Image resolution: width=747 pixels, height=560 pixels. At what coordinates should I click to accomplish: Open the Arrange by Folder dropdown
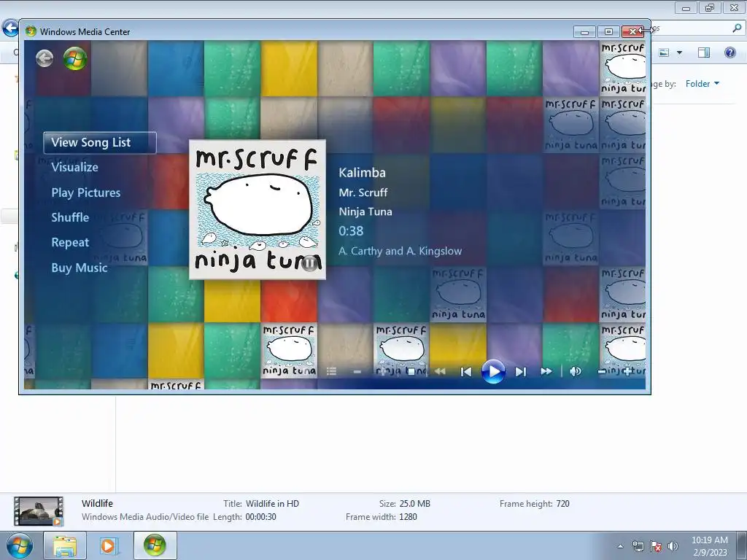703,84
